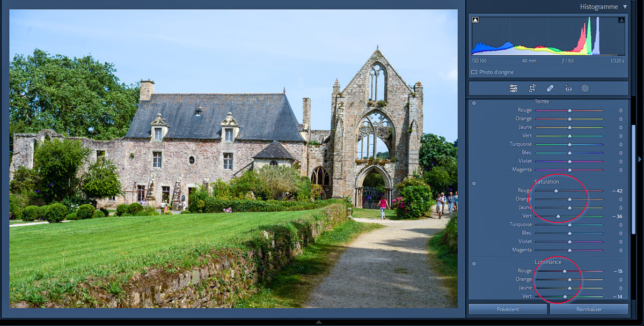Hide the right panel with side arrow

point(639,159)
